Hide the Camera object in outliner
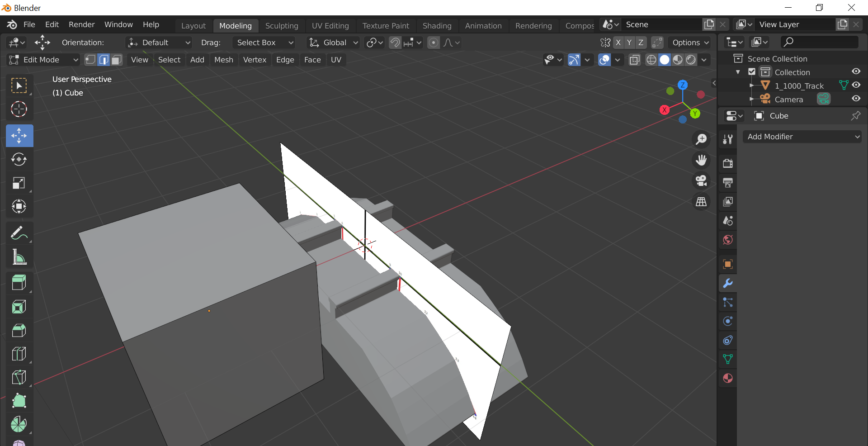Image resolution: width=868 pixels, height=446 pixels. pyautogui.click(x=856, y=99)
